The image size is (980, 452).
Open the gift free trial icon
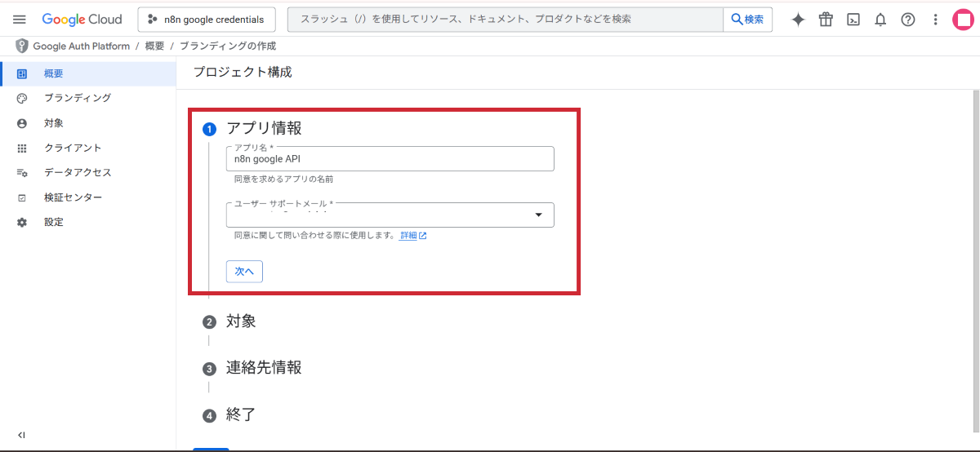click(x=826, y=20)
